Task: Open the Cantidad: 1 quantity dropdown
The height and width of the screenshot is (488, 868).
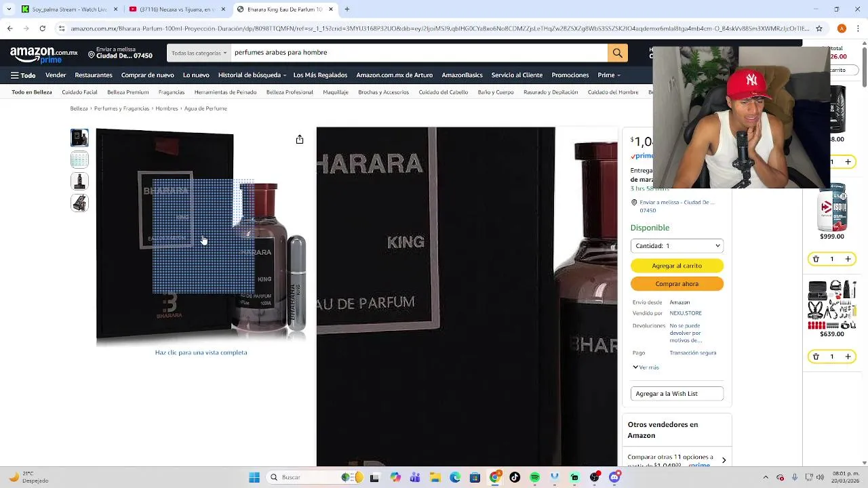Action: click(x=677, y=246)
